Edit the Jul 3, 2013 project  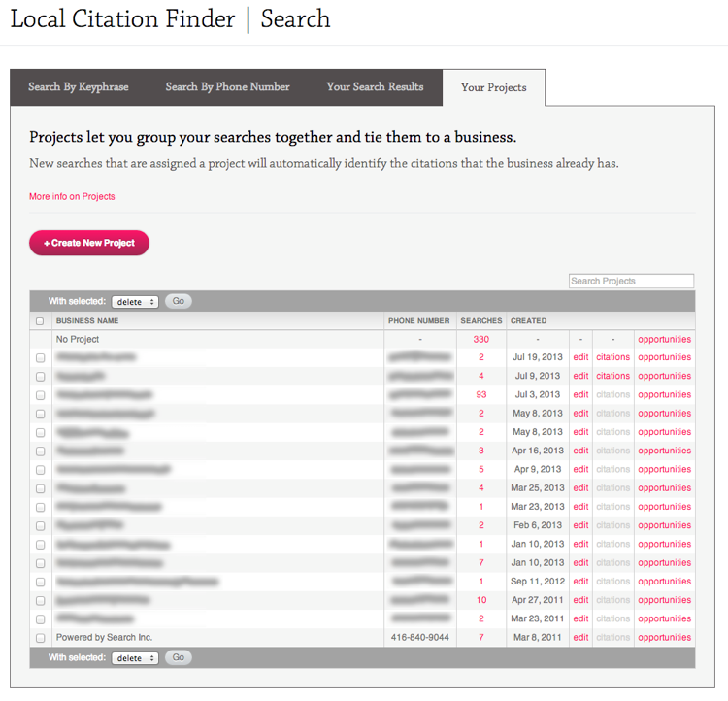[x=580, y=394]
